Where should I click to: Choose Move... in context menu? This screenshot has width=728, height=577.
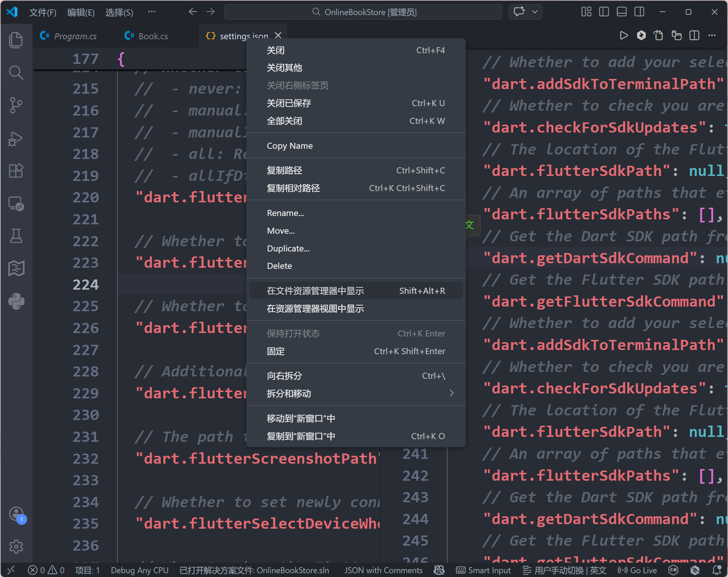(x=356, y=231)
